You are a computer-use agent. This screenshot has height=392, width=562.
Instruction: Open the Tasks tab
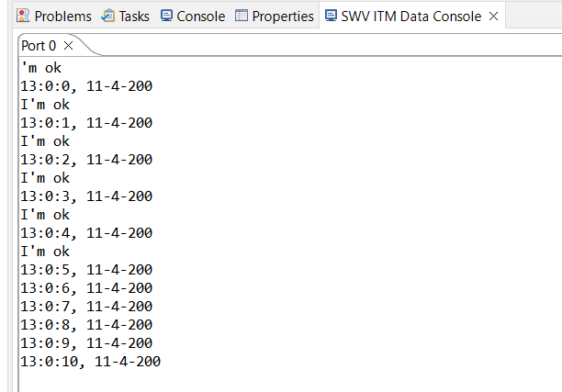coord(134,16)
